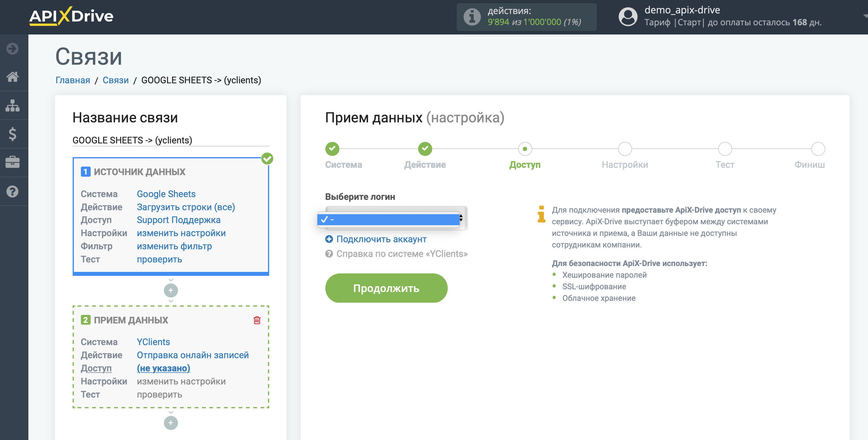868x440 pixels.
Task: Click receiver изменить настройки text
Action: (181, 381)
